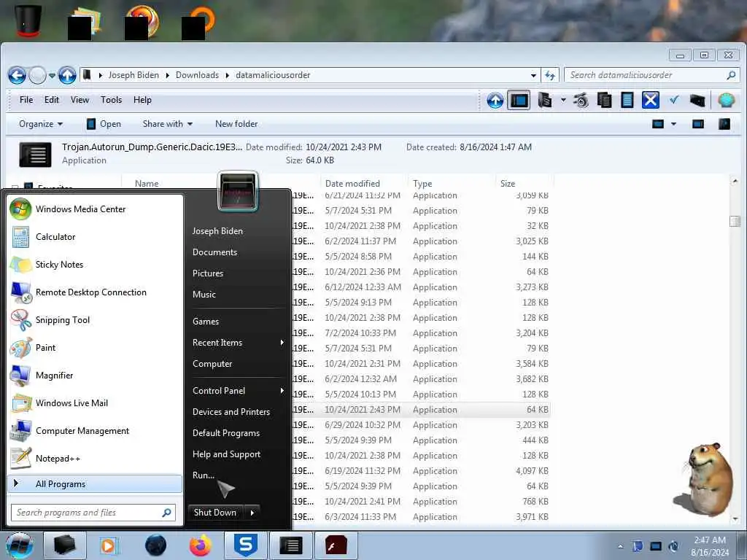Click the user account picture in Start menu
Screen dimensions: 747x560
pos(238,191)
